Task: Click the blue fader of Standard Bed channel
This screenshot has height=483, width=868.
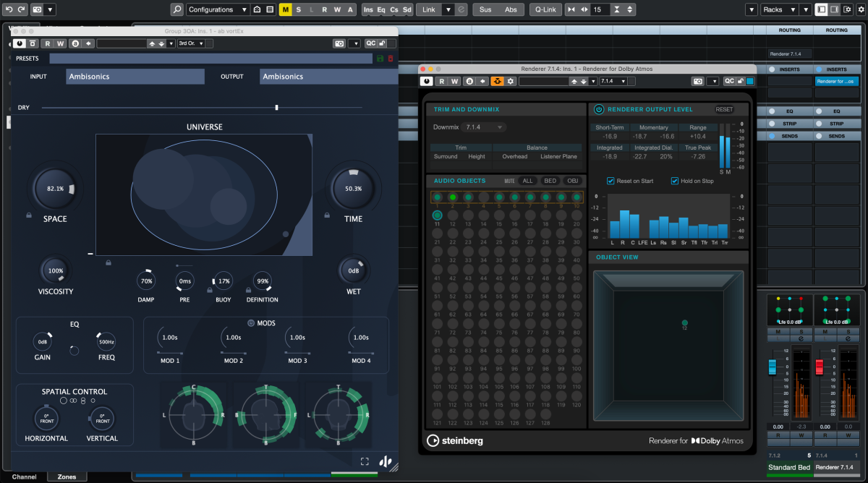Action: click(772, 367)
